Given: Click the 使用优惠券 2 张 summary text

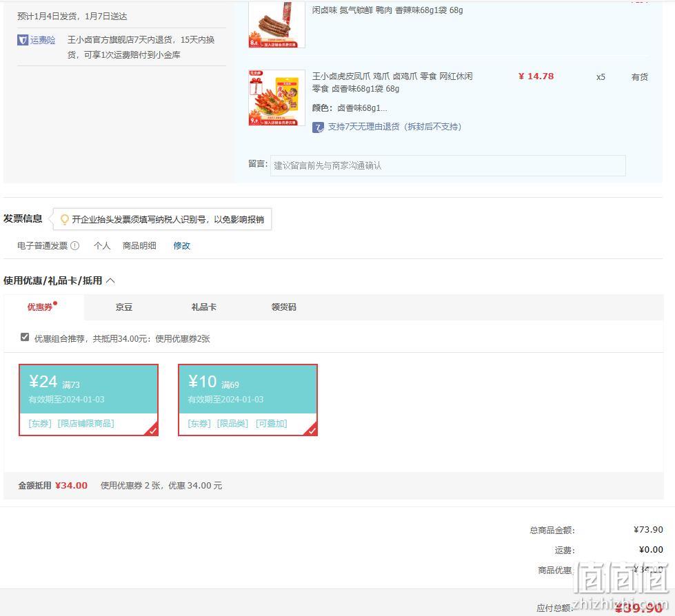Looking at the screenshot, I should pyautogui.click(x=161, y=486).
